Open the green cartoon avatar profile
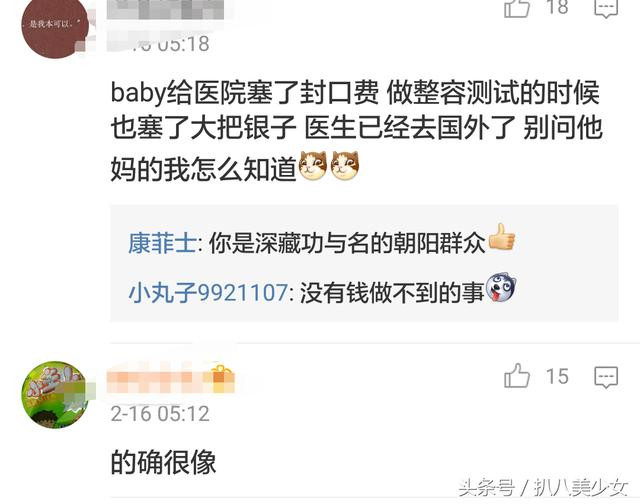The height and width of the screenshot is (504, 640). 55,394
